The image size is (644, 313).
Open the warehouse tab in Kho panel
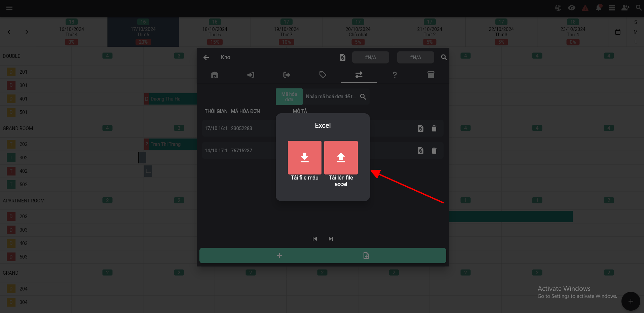215,75
